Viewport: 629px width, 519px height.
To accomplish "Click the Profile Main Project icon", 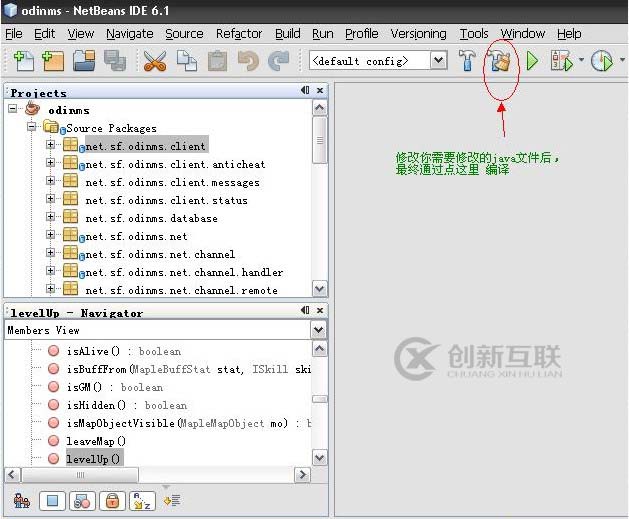I will click(x=602, y=61).
